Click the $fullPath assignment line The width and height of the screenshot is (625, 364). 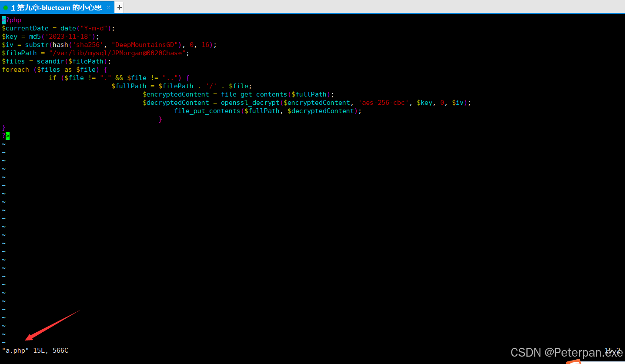pyautogui.click(x=182, y=86)
